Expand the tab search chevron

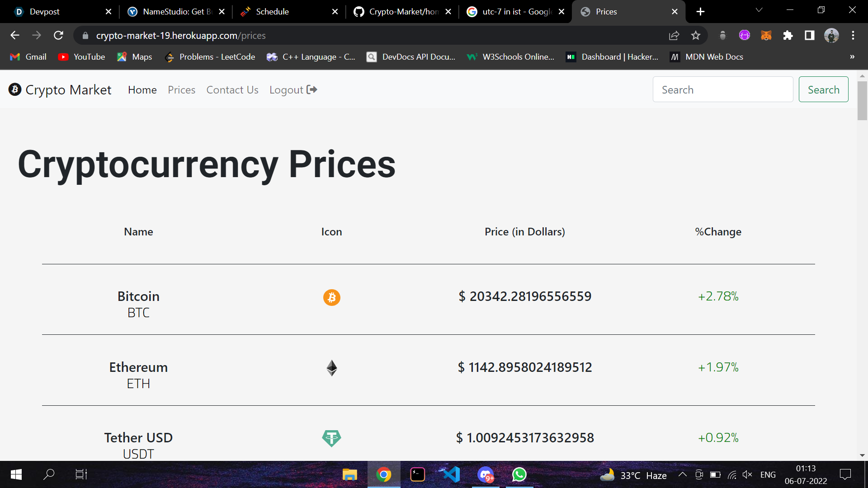(759, 10)
